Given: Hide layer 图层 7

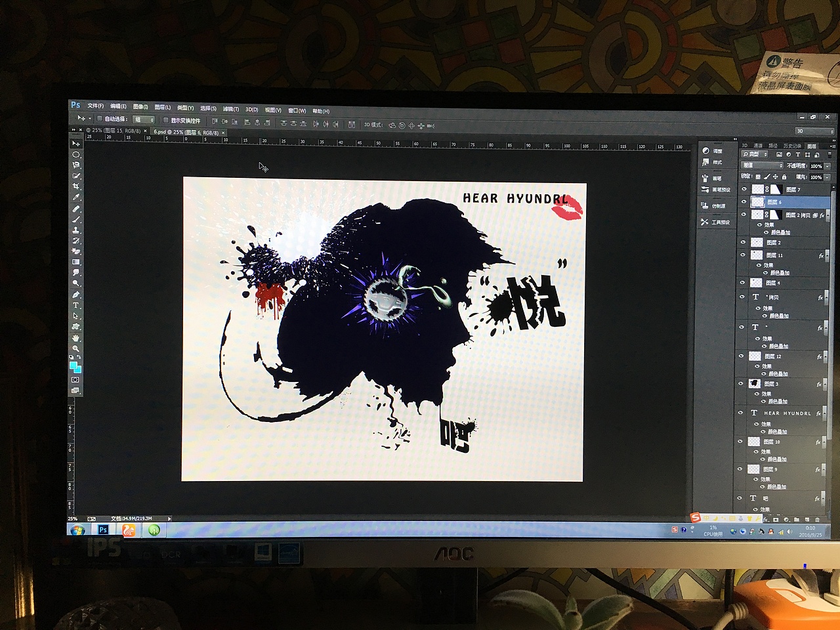Looking at the screenshot, I should pyautogui.click(x=744, y=189).
